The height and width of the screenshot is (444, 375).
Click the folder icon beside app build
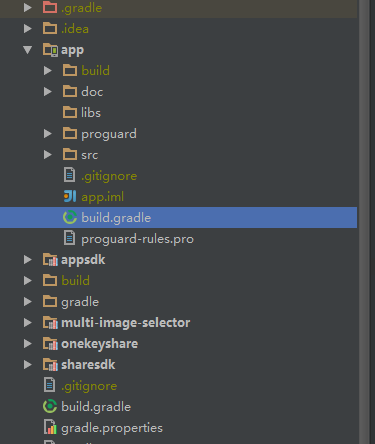point(70,70)
